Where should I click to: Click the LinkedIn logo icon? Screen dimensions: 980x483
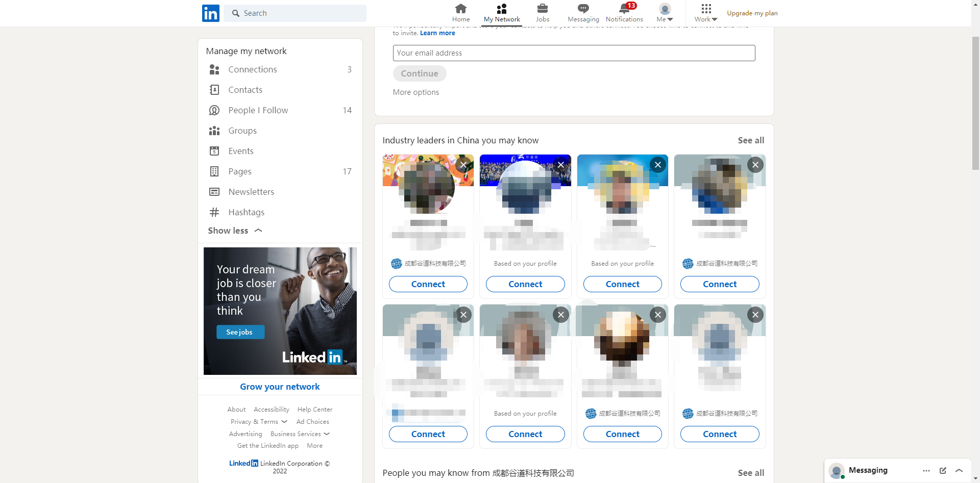[x=210, y=13]
